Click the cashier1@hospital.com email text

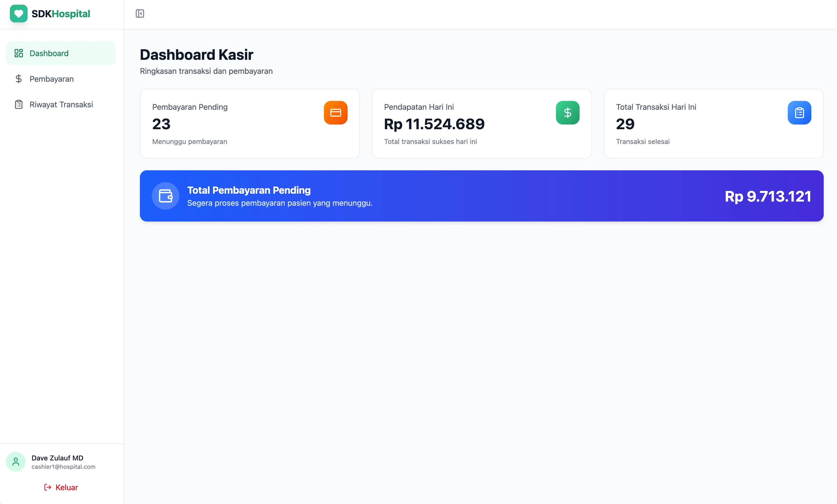coord(64,467)
